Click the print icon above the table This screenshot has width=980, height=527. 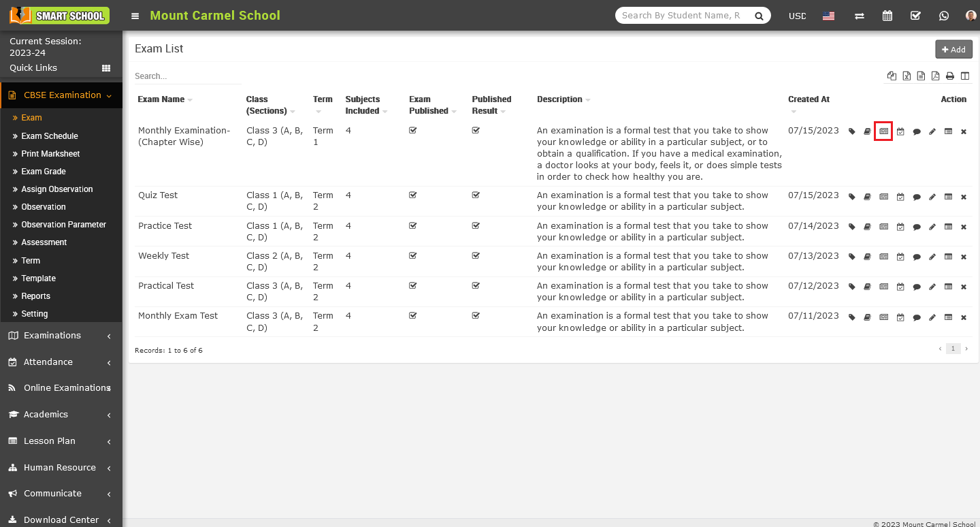949,76
